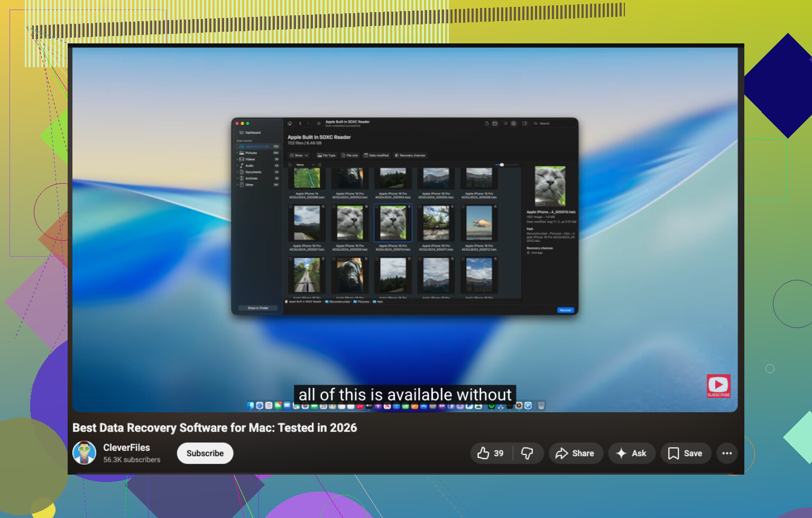Click Show in Finder button
This screenshot has height=518, width=812.
258,308
